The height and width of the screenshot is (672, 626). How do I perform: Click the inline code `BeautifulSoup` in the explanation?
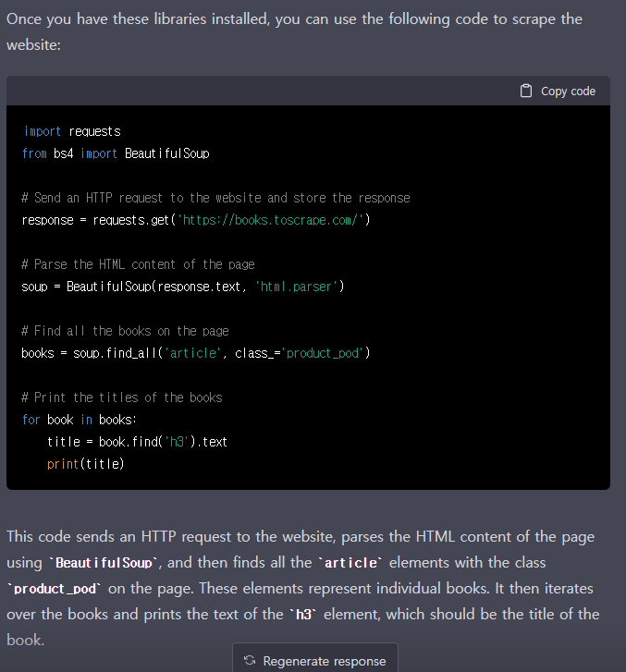[104, 563]
